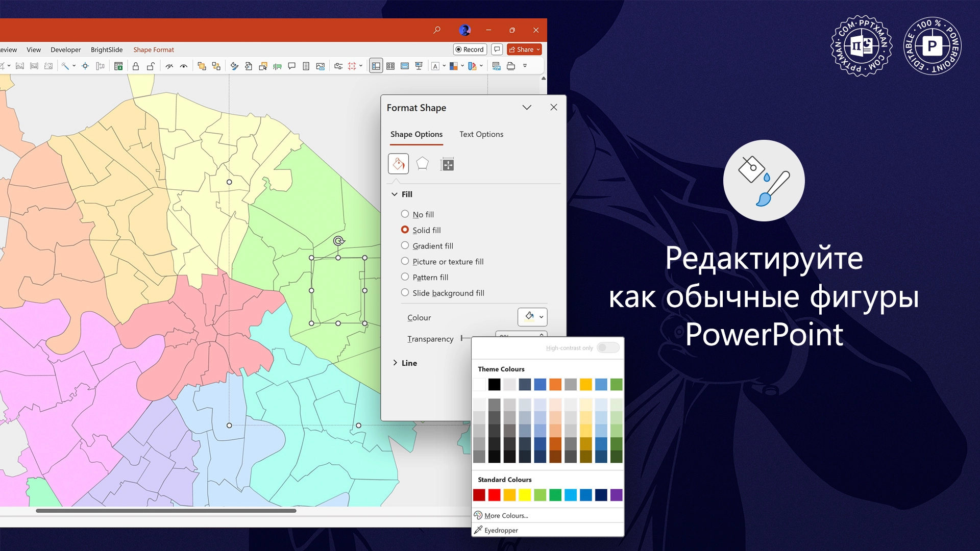This screenshot has width=980, height=551.
Task: Collapse the Format Shape pane with its chevron
Action: [x=527, y=107]
